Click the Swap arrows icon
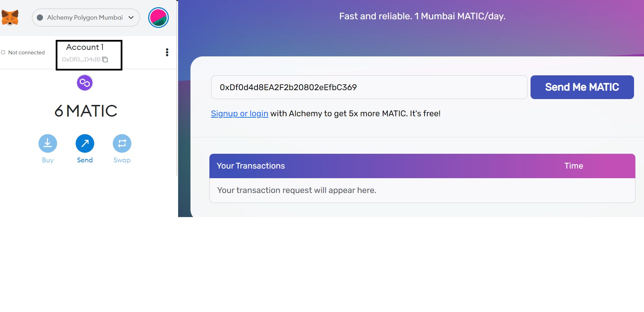This screenshot has height=312, width=644. 122,143
